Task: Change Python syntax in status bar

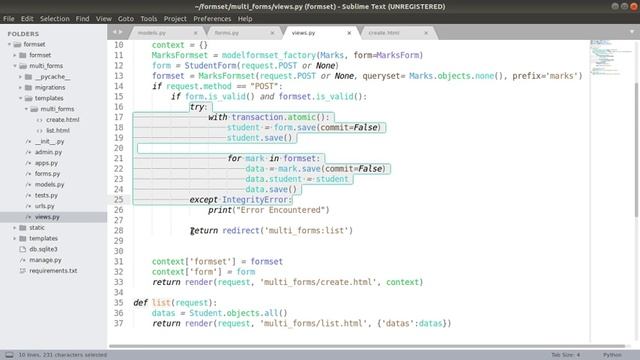Action: 612,355
